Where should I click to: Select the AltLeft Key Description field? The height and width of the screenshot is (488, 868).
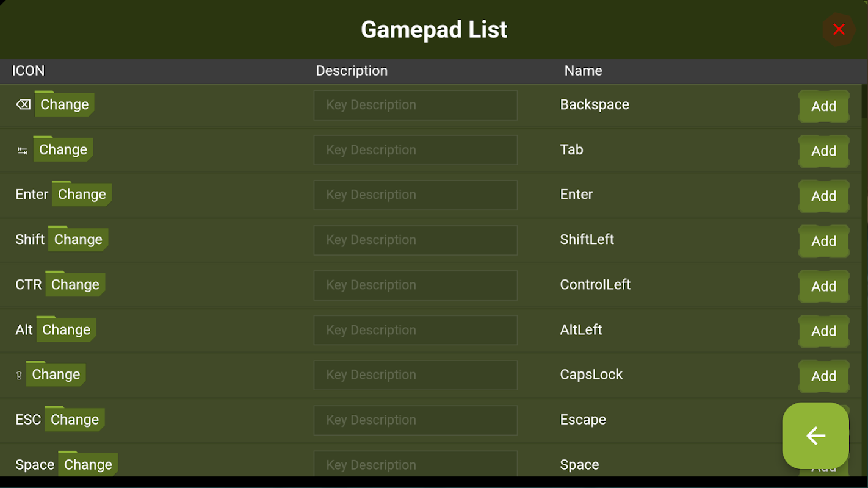click(x=415, y=330)
